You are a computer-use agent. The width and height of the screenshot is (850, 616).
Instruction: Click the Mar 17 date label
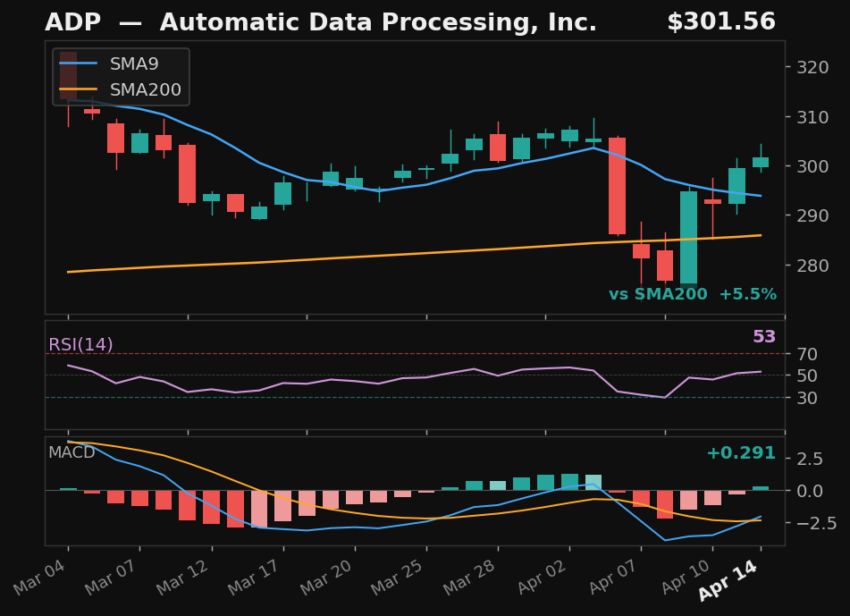[256, 577]
